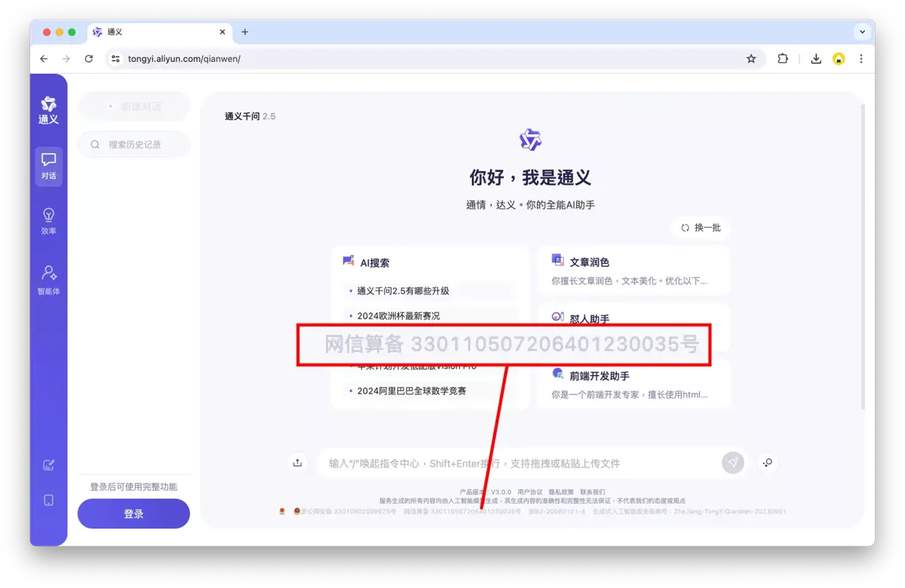Bookmark this page with the star icon
This screenshot has height=588, width=905.
(750, 59)
